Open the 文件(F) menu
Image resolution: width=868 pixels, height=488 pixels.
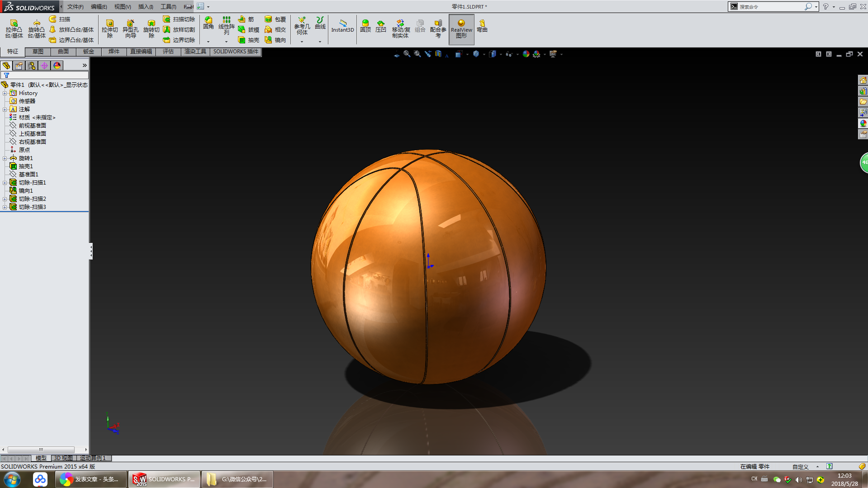tap(76, 7)
